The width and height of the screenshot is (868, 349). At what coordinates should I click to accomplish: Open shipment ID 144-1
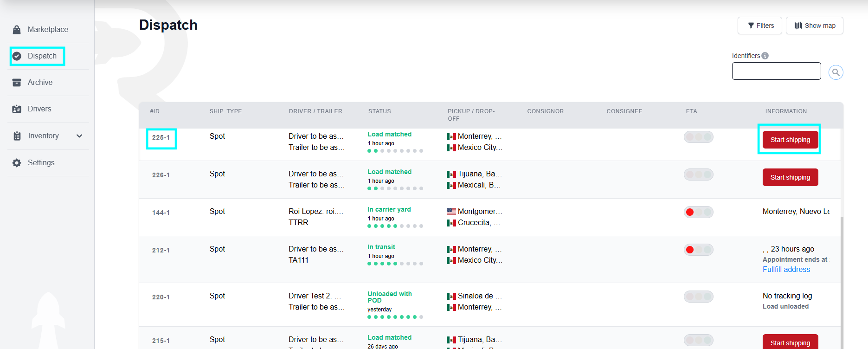point(161,213)
